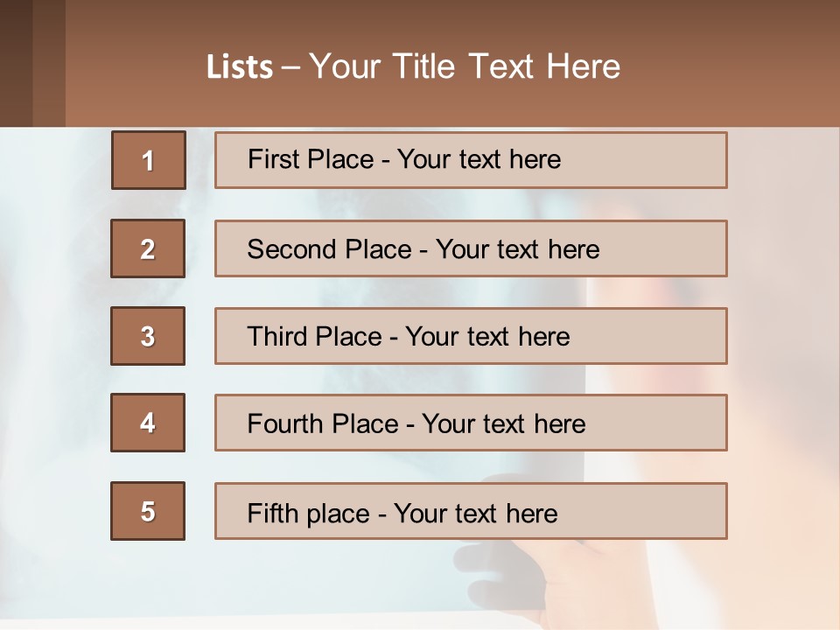Click the words 'Fourth Place'
The width and height of the screenshot is (840, 630).
(x=323, y=423)
